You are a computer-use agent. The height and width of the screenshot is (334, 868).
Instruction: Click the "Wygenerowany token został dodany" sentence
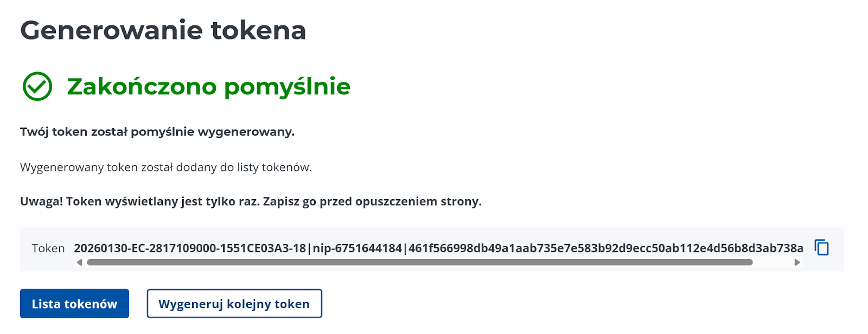point(166,167)
